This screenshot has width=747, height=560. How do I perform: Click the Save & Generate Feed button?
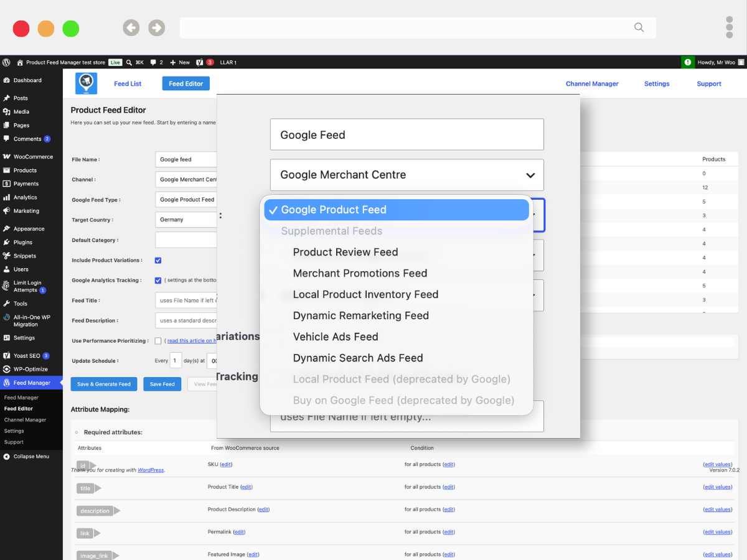click(x=104, y=384)
